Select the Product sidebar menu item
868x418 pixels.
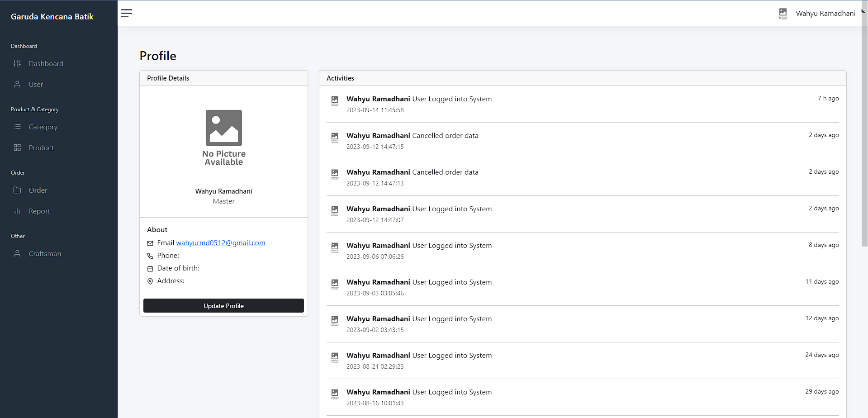click(x=41, y=147)
